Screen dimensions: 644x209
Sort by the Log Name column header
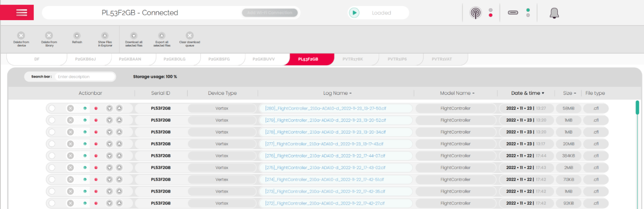(x=337, y=93)
